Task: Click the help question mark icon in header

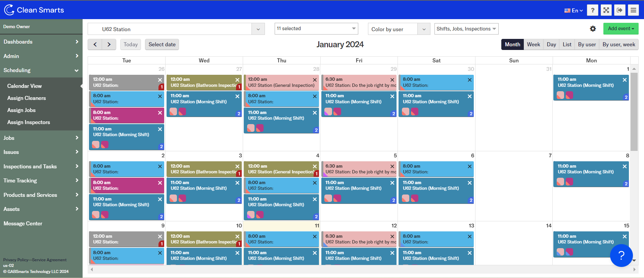Action: [593, 10]
